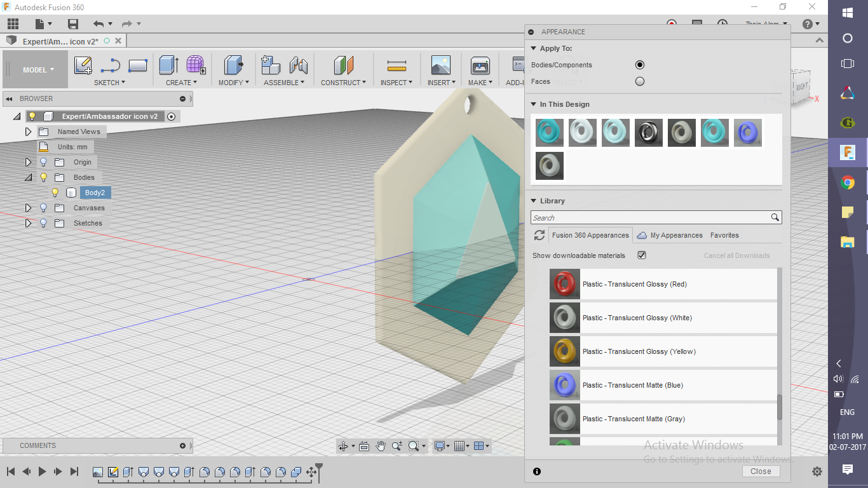The height and width of the screenshot is (488, 868).
Task: Collapse the Apply To section
Action: [534, 48]
